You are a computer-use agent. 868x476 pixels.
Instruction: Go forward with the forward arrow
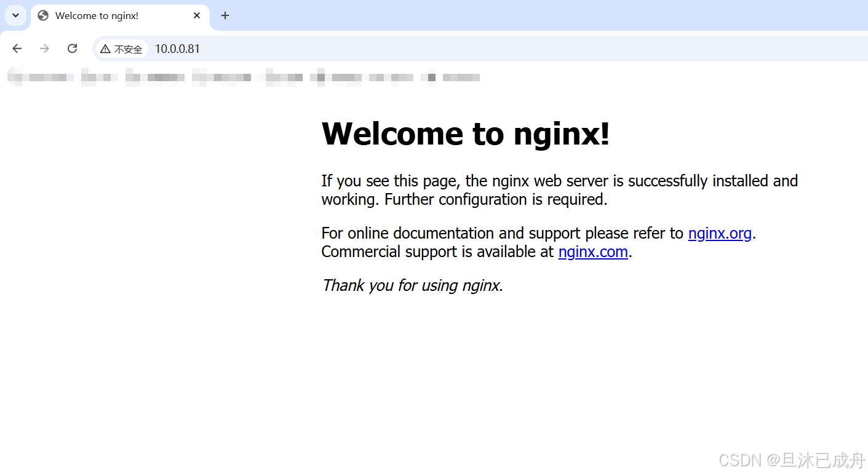tap(44, 49)
